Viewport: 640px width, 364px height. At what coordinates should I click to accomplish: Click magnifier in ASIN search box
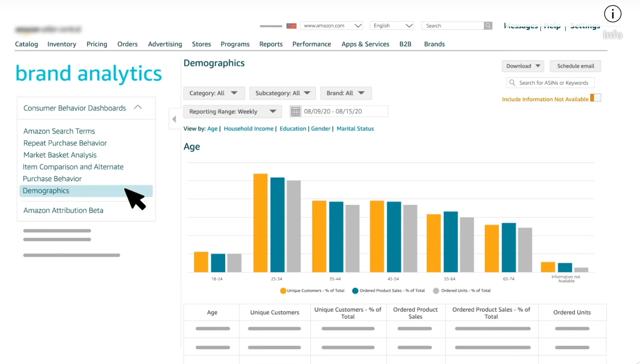(x=512, y=83)
